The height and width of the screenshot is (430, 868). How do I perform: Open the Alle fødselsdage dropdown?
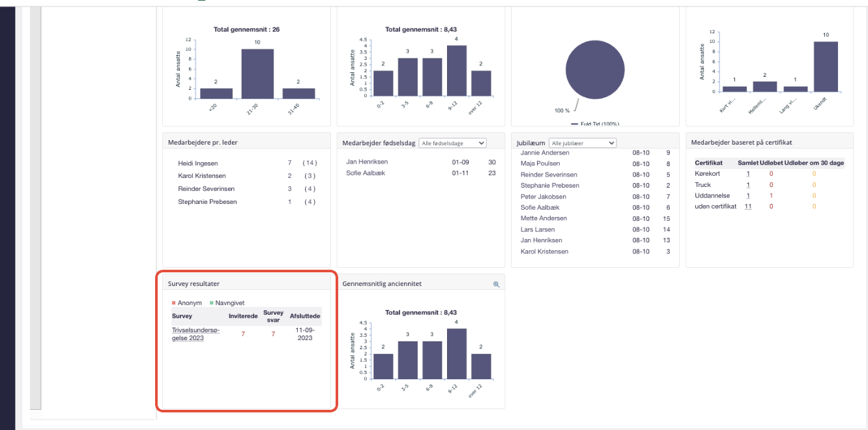pyautogui.click(x=452, y=143)
